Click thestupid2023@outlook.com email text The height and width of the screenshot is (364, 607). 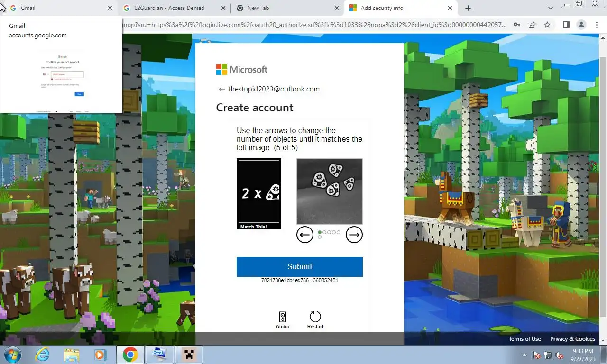click(x=274, y=89)
